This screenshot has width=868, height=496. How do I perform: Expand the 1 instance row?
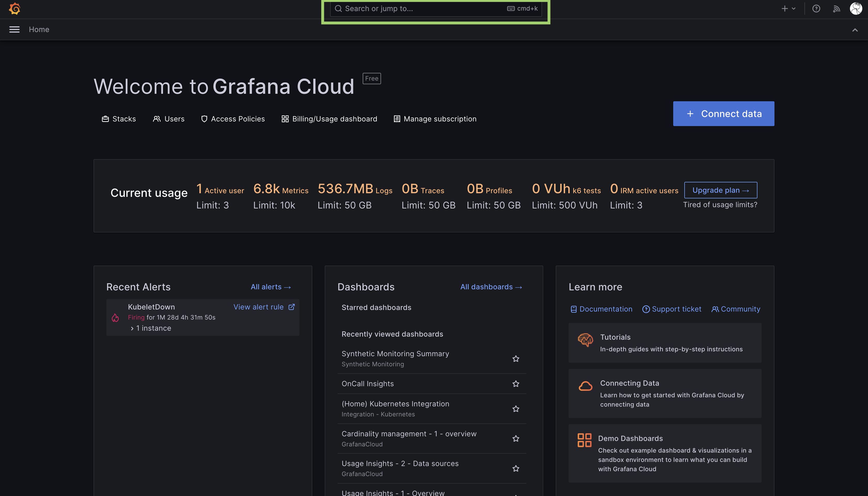(x=151, y=328)
